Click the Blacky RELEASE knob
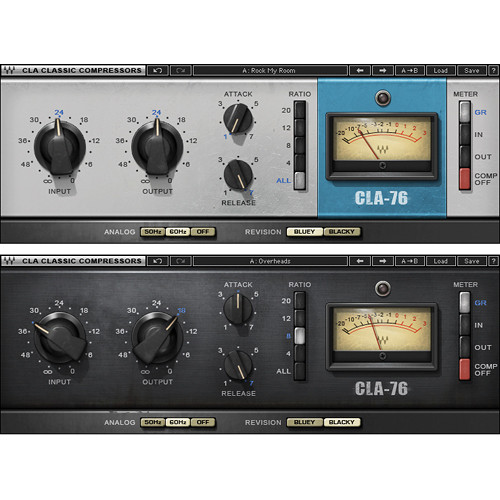 (238, 365)
